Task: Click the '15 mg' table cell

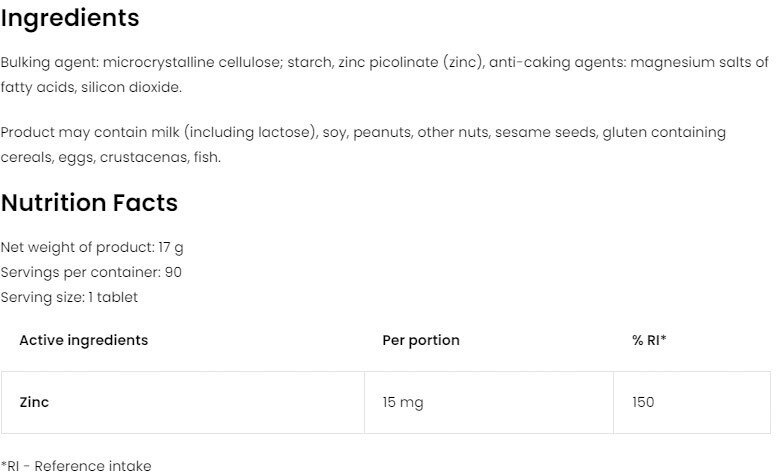Action: [x=403, y=402]
